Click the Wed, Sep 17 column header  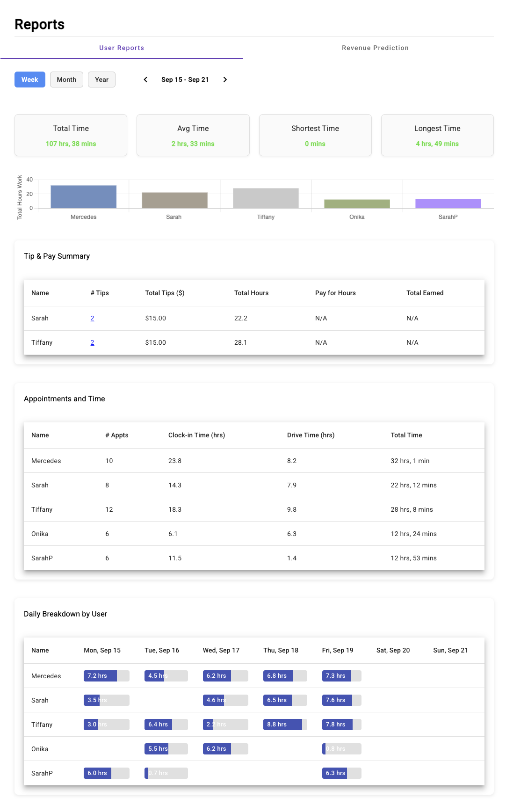(221, 650)
